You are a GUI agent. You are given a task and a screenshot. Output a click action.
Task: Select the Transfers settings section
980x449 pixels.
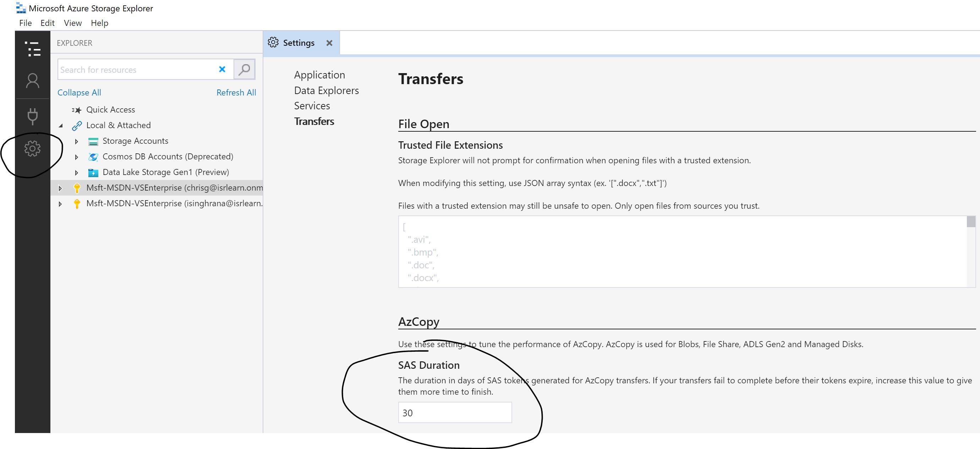pyautogui.click(x=314, y=121)
